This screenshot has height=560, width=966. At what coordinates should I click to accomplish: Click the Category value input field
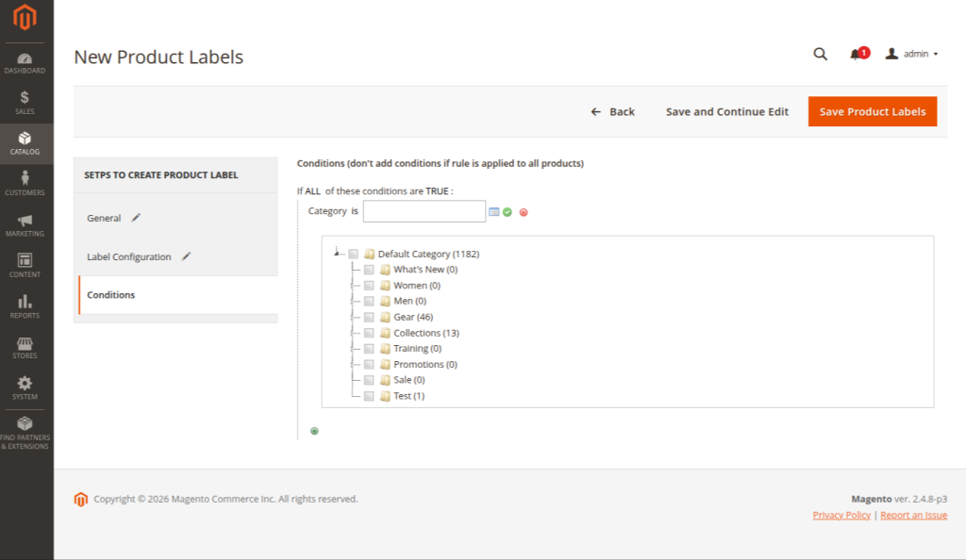point(424,211)
